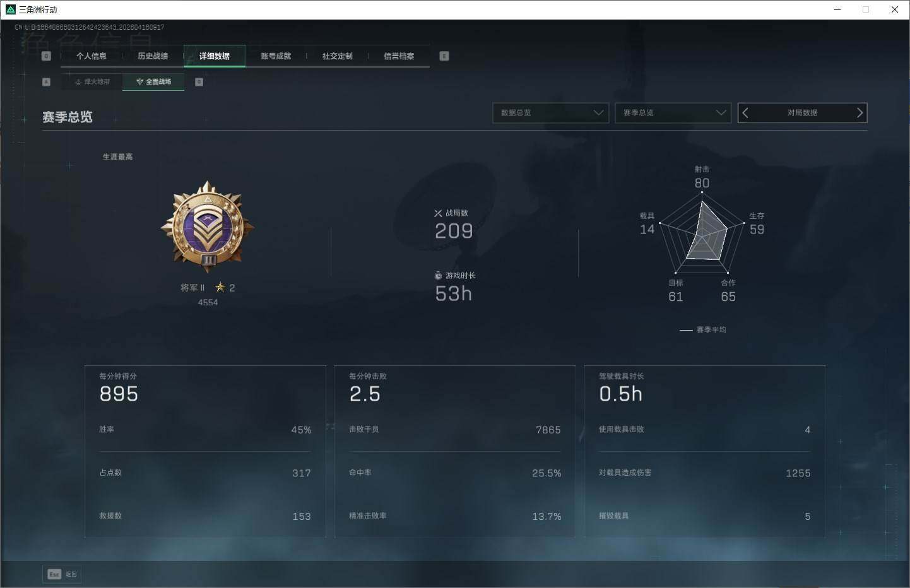Viewport: 910px width, 588px height.
Task: Click the 胜率 value 45%
Action: point(301,430)
